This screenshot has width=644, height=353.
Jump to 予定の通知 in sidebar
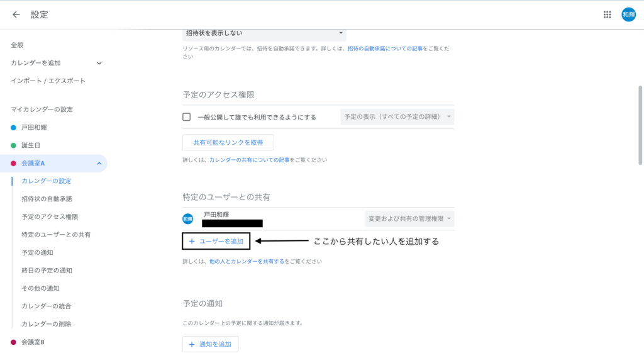click(x=37, y=253)
